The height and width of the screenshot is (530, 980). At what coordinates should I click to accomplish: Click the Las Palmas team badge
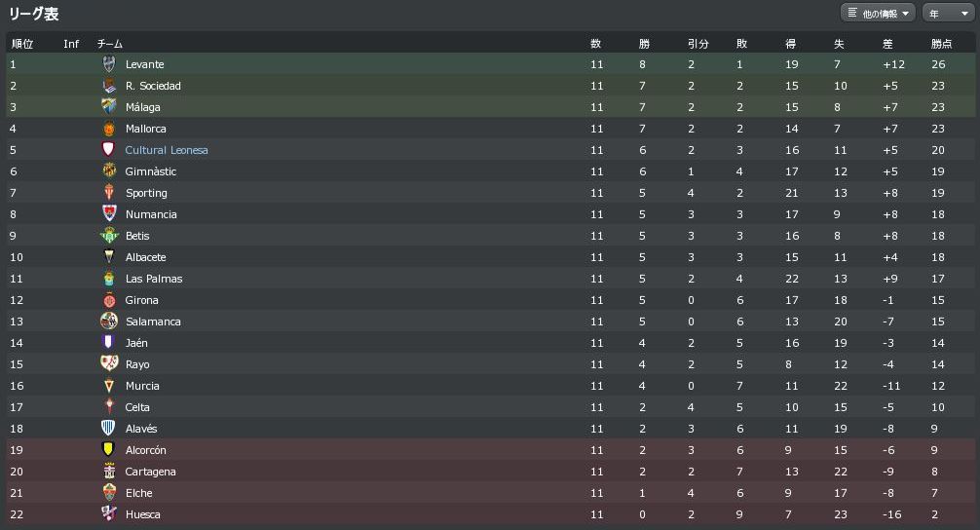click(x=109, y=279)
